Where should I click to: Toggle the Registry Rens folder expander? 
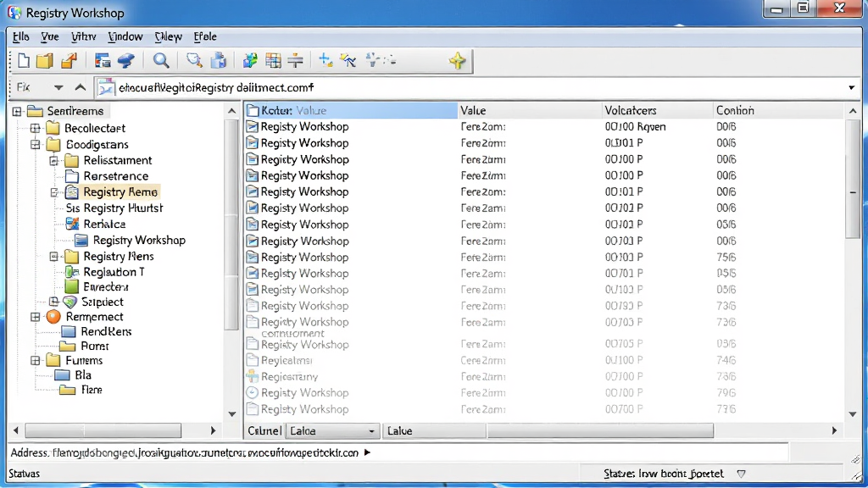53,256
